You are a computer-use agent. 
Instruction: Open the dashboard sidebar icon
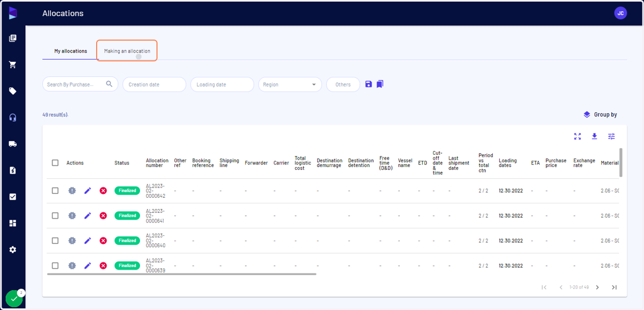(x=13, y=223)
